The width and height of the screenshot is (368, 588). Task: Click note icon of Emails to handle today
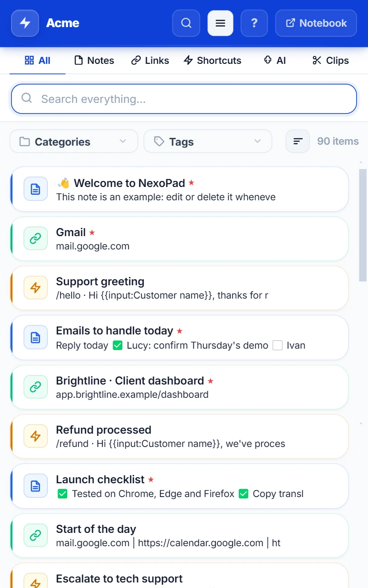point(35,337)
